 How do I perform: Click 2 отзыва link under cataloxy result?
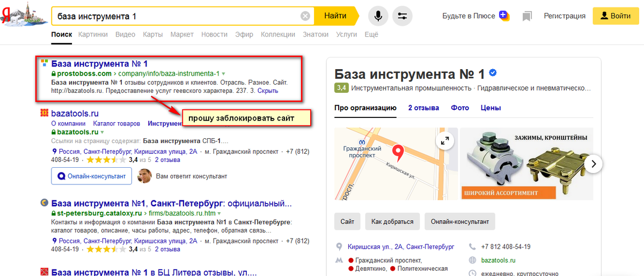[167, 249]
